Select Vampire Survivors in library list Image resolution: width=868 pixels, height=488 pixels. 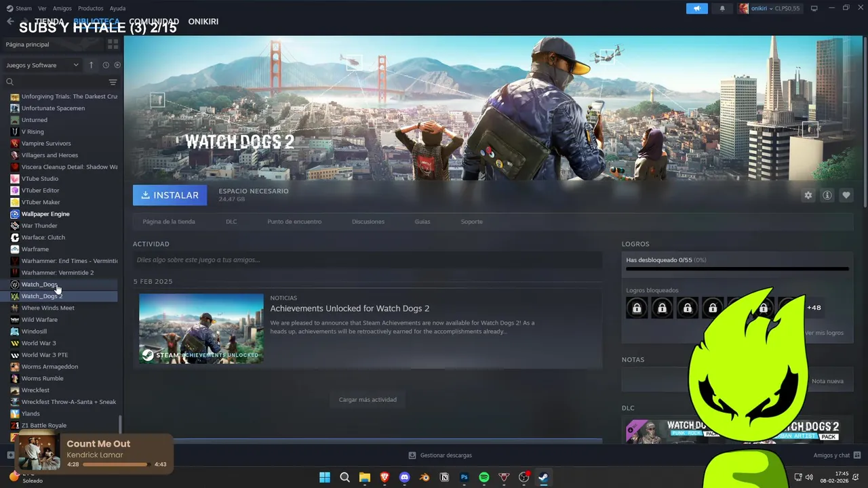pyautogui.click(x=64, y=144)
